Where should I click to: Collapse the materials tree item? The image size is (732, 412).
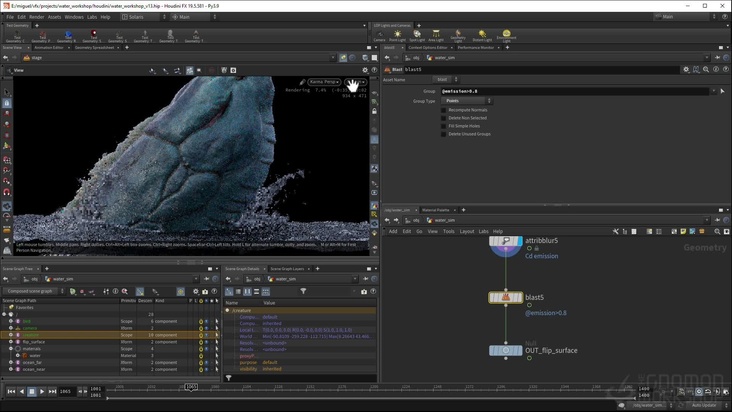coord(11,349)
